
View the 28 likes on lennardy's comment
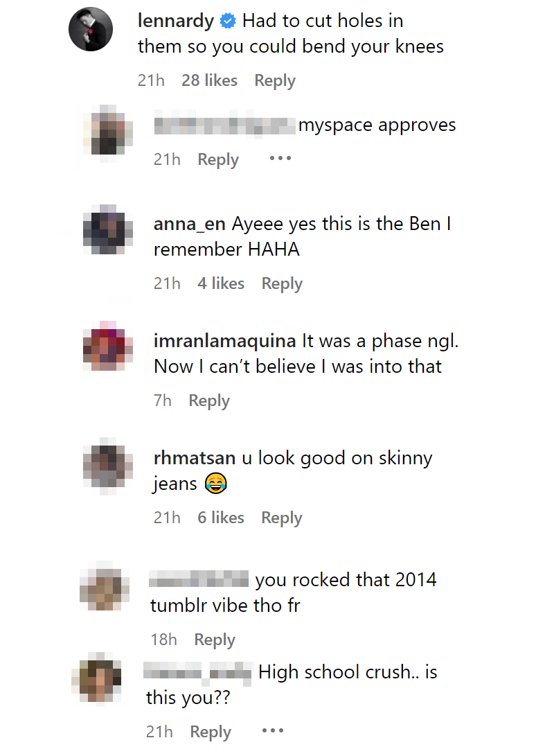coord(209,80)
